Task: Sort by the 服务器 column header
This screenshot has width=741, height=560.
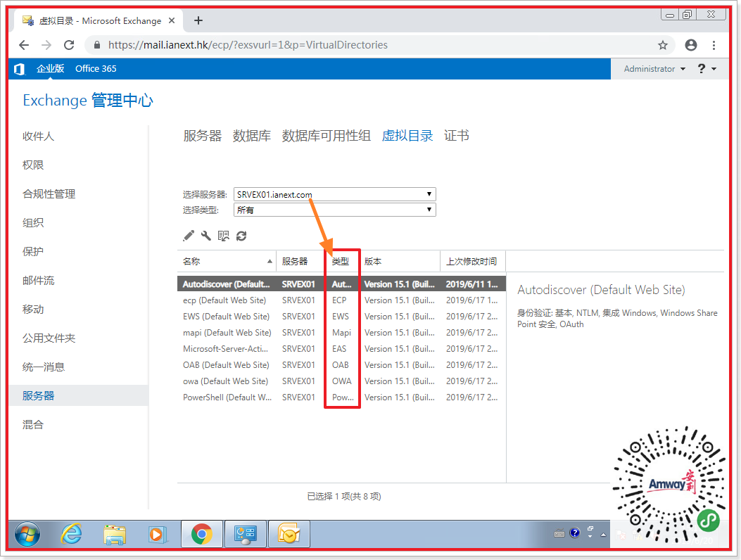Action: 300,261
